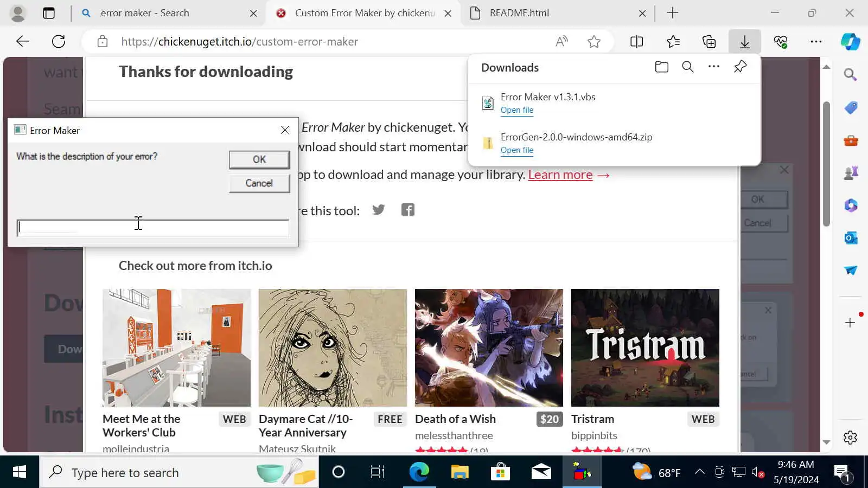The width and height of the screenshot is (868, 488).
Task: Open the Death of a Wish title link
Action: pos(455,419)
